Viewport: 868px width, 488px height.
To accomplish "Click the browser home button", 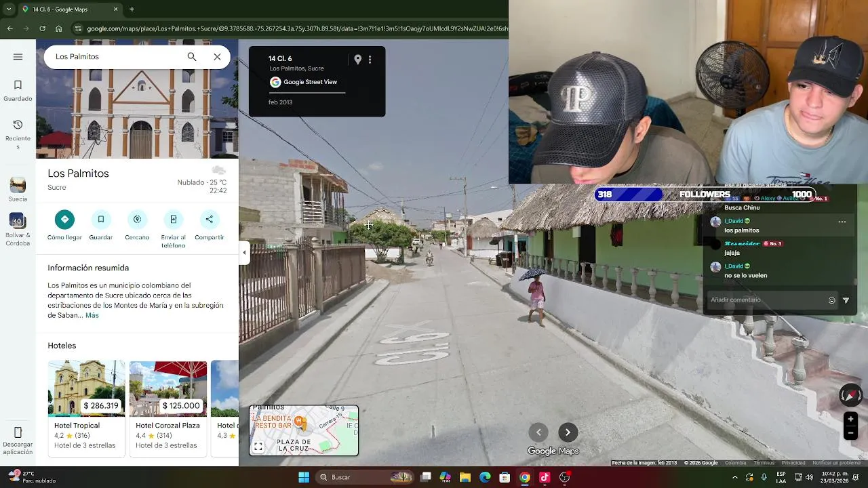I will pyautogui.click(x=59, y=28).
